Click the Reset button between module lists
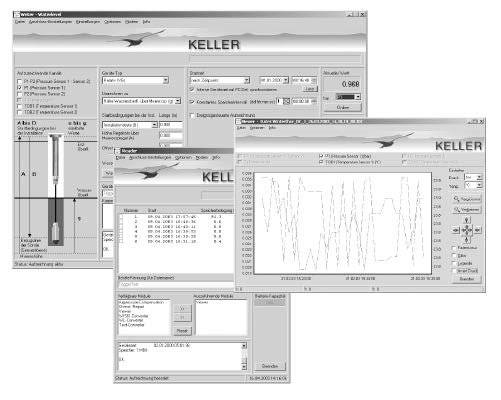Viewport: 501px width, 400px height. pyautogui.click(x=182, y=331)
